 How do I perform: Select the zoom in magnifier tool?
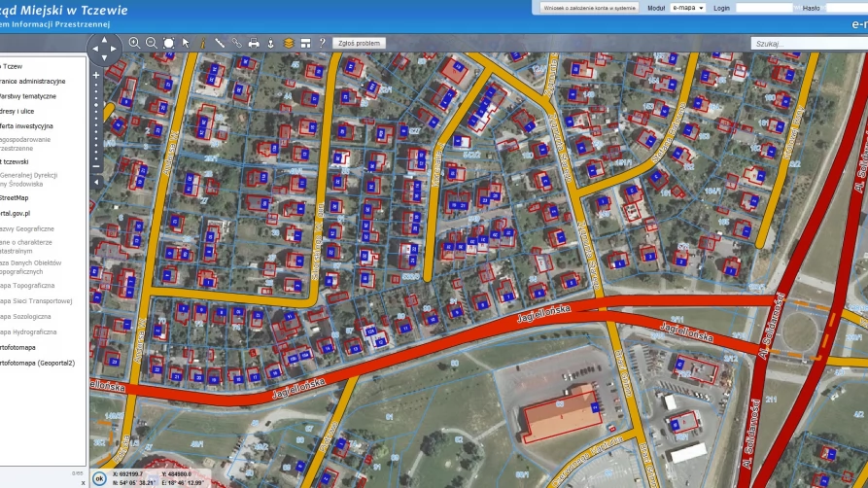[134, 43]
